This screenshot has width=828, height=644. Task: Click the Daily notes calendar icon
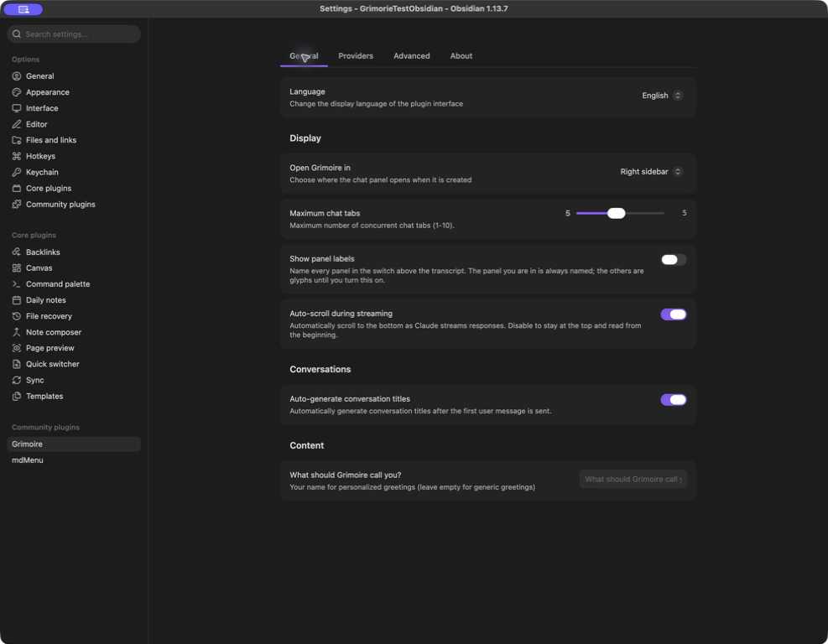point(17,300)
